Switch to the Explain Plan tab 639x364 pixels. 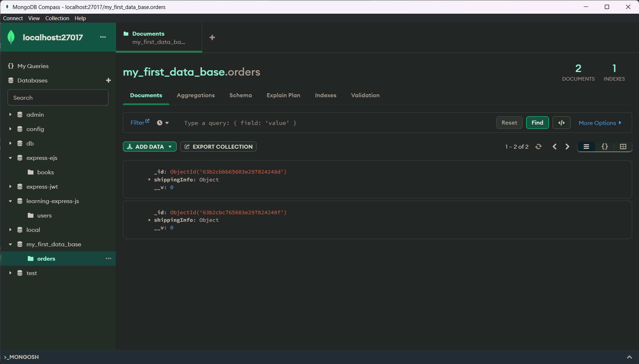[x=283, y=95]
